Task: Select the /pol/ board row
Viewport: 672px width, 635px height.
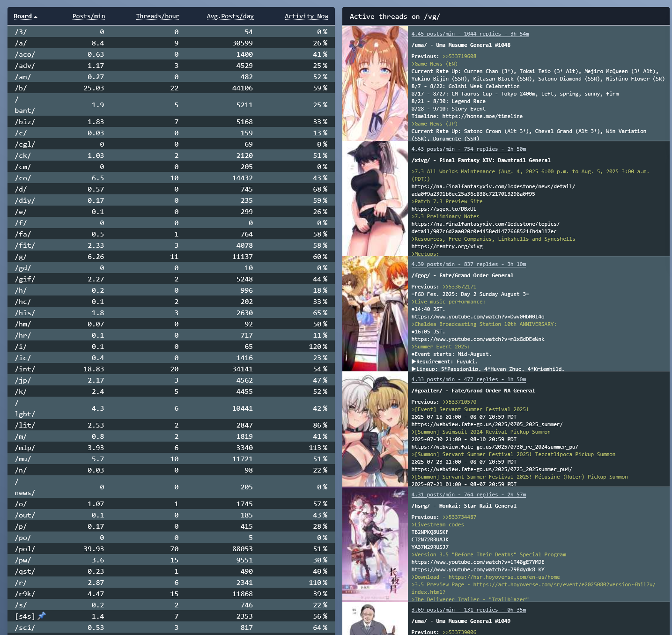Action: 171,549
